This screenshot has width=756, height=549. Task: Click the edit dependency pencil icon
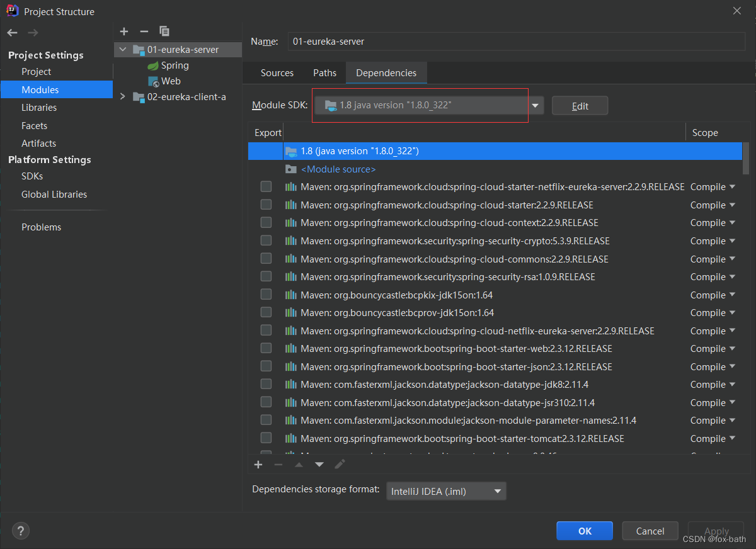pyautogui.click(x=340, y=464)
